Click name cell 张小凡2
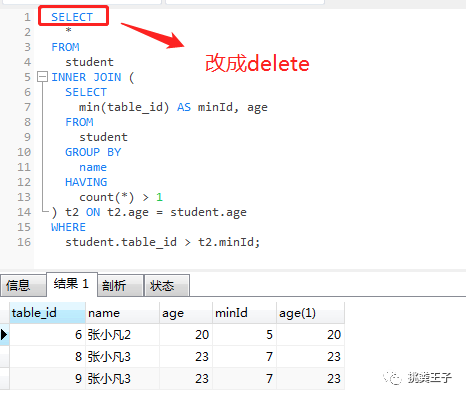Screen dimensions: 466x398 (122, 335)
